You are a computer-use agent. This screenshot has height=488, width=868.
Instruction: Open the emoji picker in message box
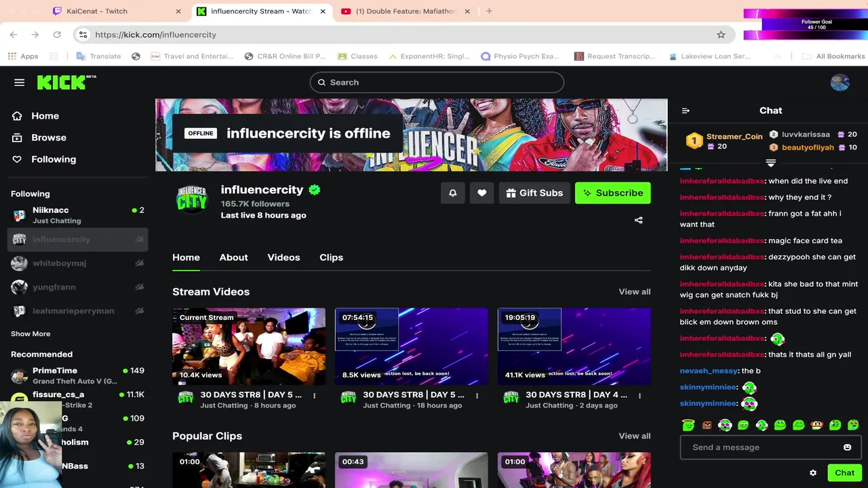click(847, 447)
